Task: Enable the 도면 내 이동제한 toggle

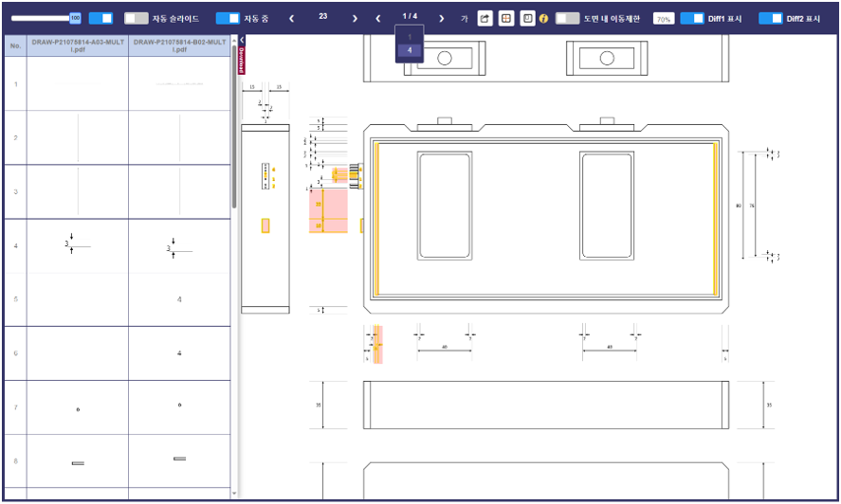Action: [x=567, y=18]
